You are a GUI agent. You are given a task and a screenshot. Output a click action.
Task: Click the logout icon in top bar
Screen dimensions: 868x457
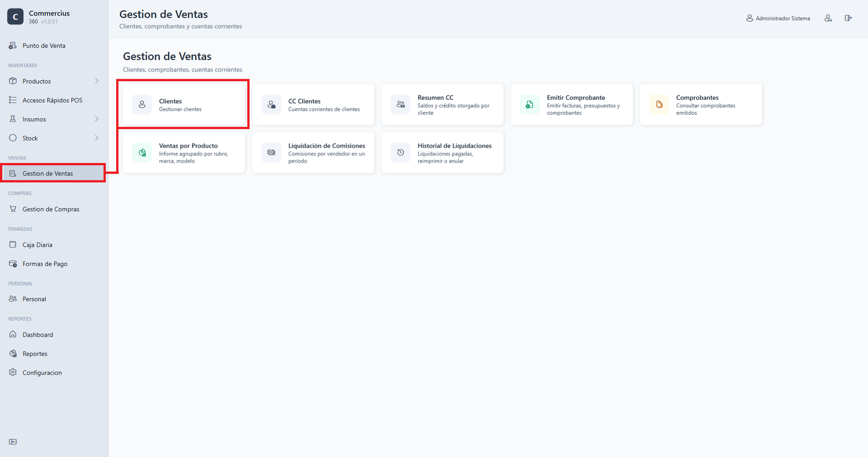848,18
